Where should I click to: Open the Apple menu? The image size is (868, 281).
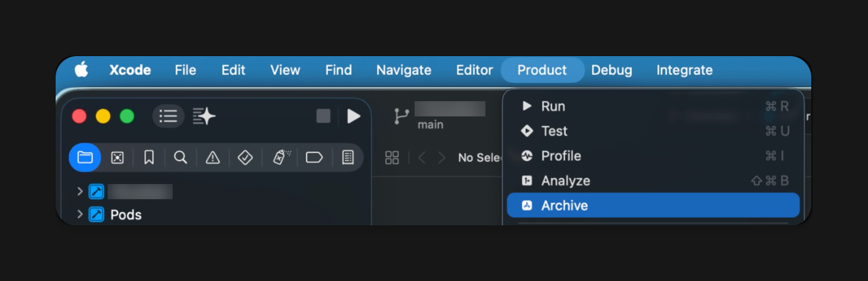click(81, 69)
